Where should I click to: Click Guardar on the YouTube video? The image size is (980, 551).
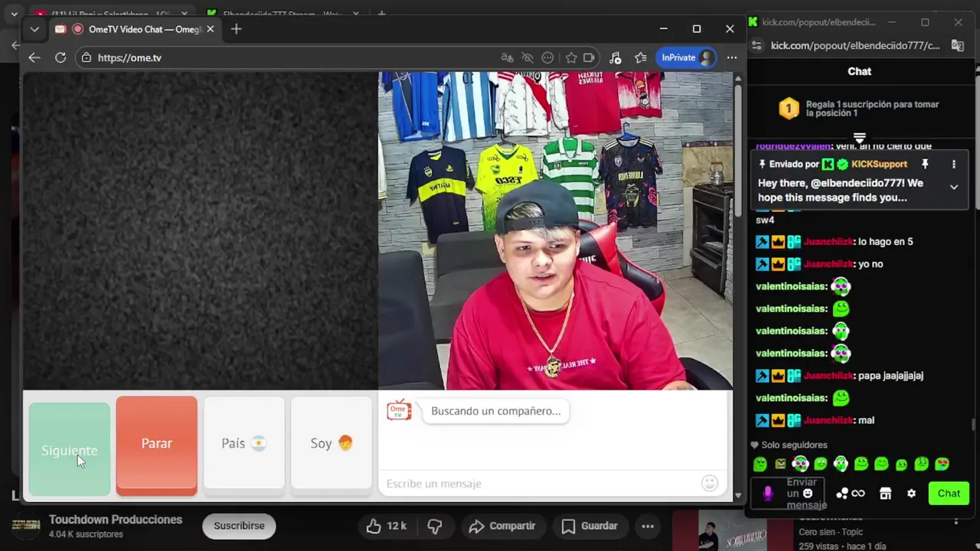tap(590, 526)
